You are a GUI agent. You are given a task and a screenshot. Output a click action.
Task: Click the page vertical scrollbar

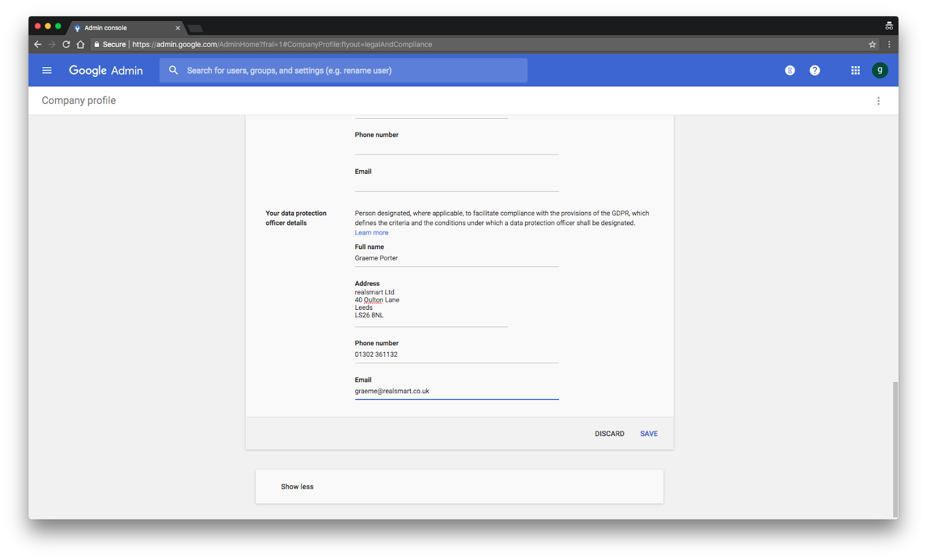point(895,449)
